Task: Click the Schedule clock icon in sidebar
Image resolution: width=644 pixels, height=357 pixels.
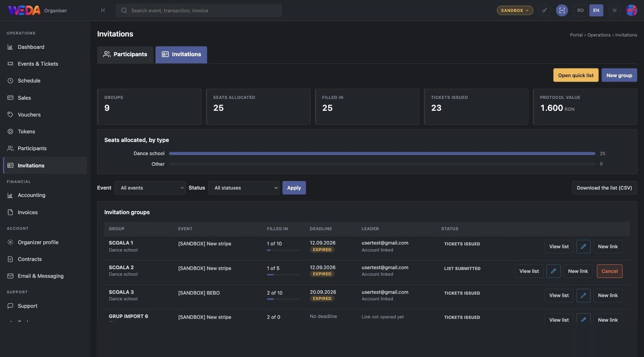Action: coord(10,81)
